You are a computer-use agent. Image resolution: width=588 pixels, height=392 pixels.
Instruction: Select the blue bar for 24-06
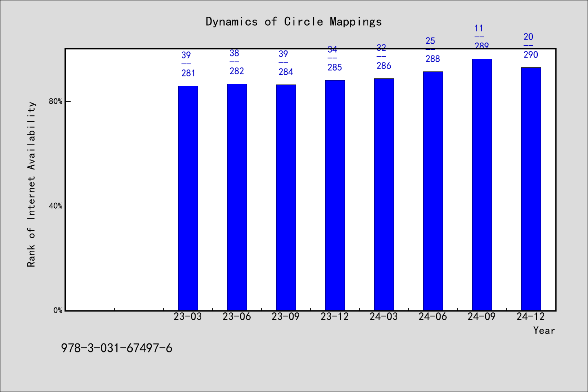[x=433, y=191]
